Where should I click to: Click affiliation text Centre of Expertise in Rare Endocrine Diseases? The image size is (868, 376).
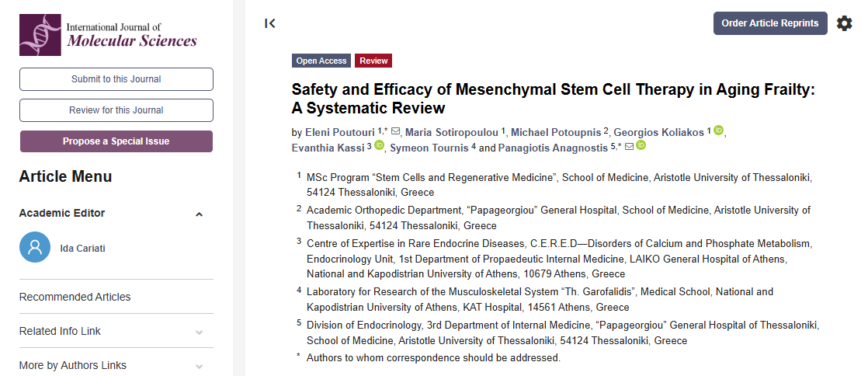point(559,259)
